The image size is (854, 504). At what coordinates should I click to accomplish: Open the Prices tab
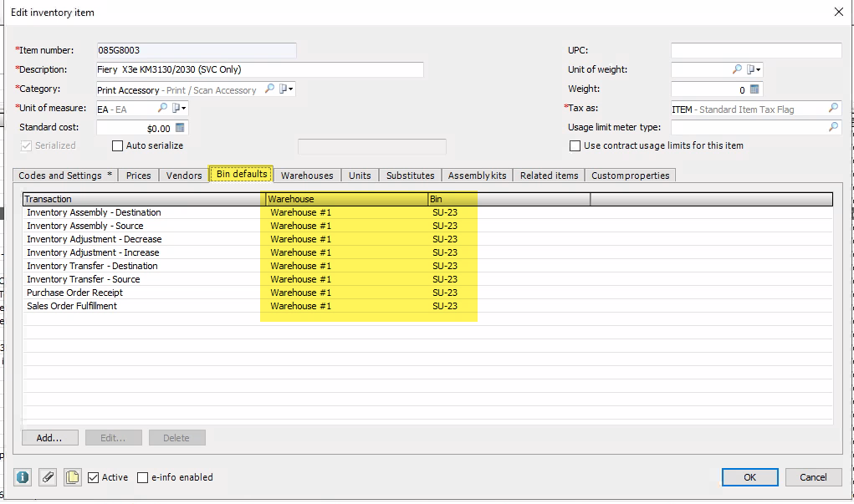pyautogui.click(x=138, y=176)
